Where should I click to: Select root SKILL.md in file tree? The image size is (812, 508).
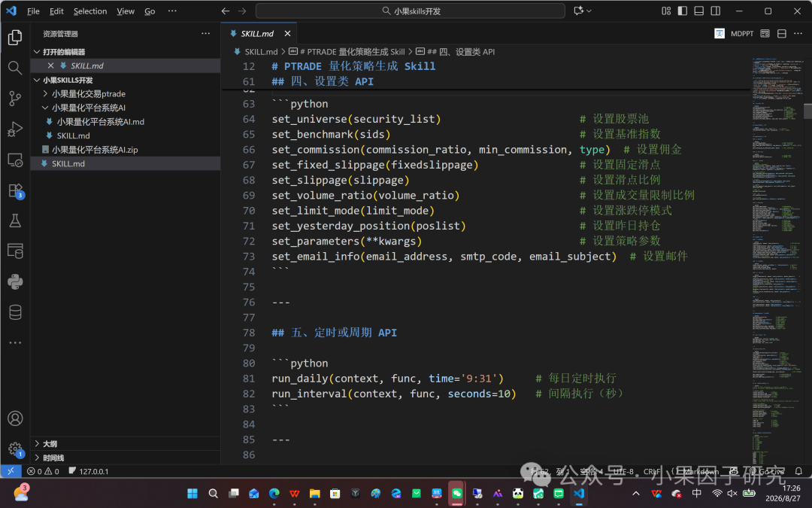tap(126, 164)
